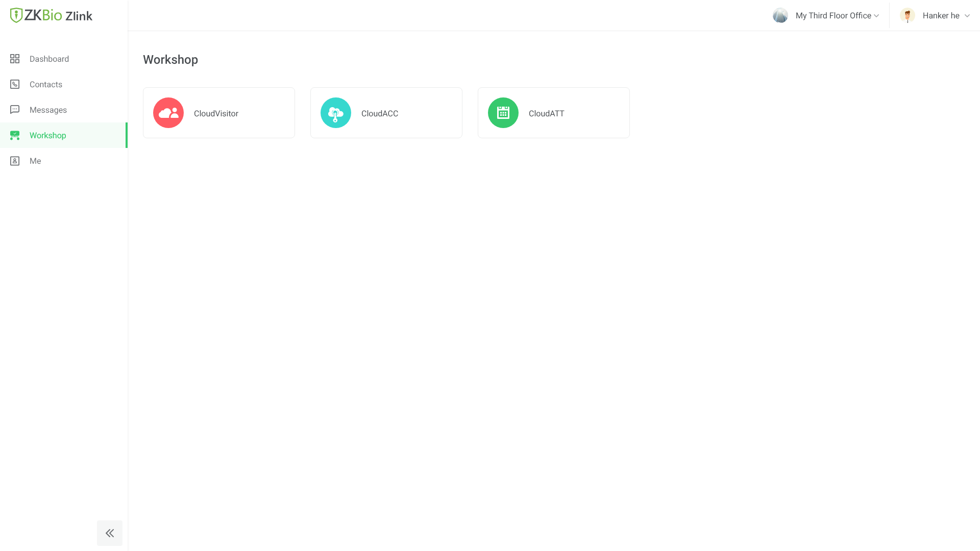980x551 pixels.
Task: Open the teal CloudACC app icon
Action: pyautogui.click(x=336, y=113)
